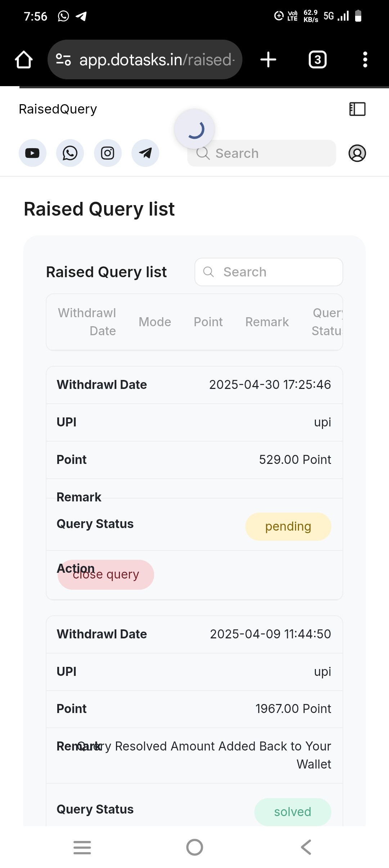Tap the Android back navigation button
Viewport: 389px width, 868px height.
coord(306,847)
